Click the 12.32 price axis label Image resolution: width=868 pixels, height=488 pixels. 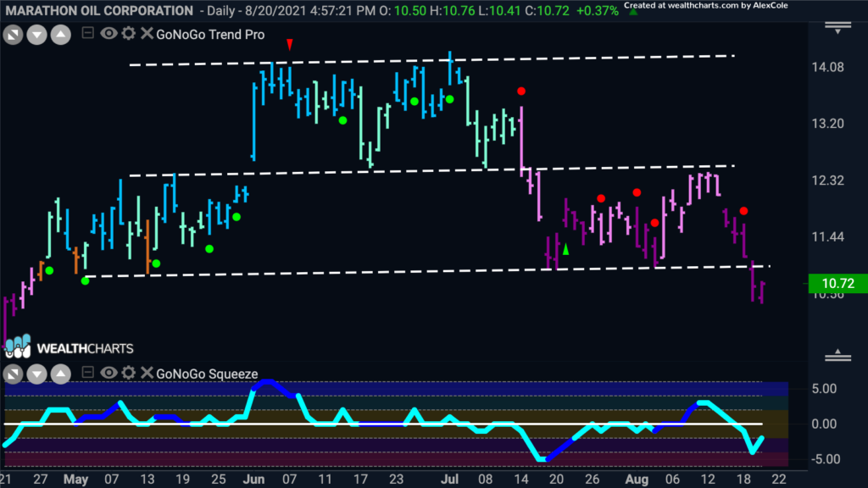[827, 180]
